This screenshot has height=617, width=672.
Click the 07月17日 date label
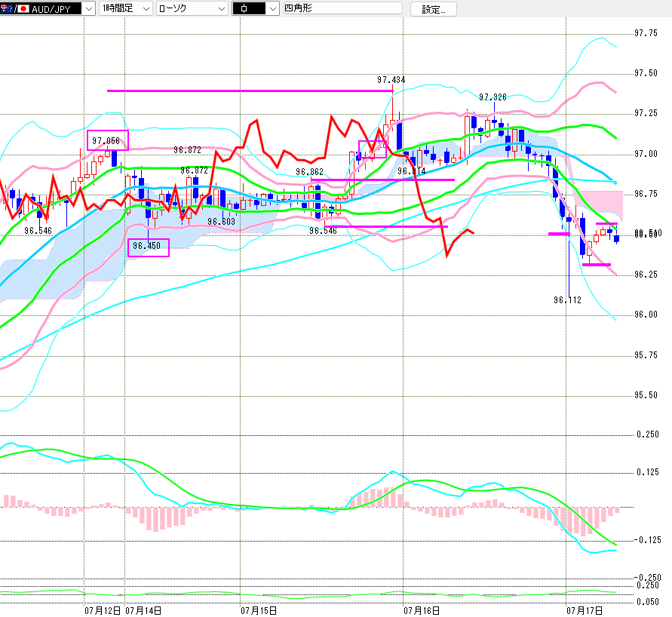pos(585,610)
